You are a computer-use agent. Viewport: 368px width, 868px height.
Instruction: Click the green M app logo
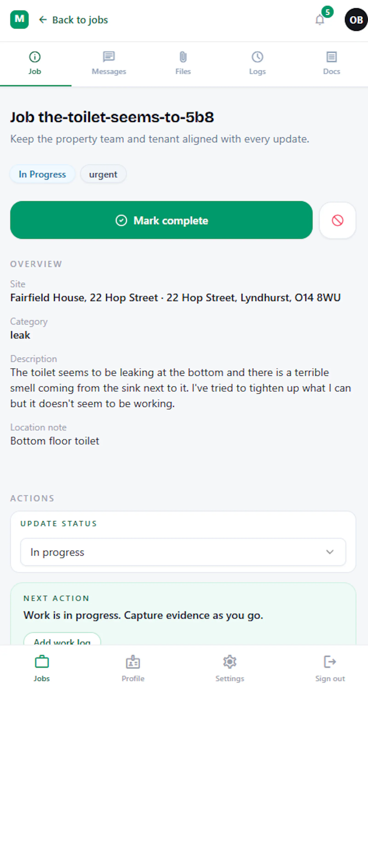pyautogui.click(x=19, y=20)
